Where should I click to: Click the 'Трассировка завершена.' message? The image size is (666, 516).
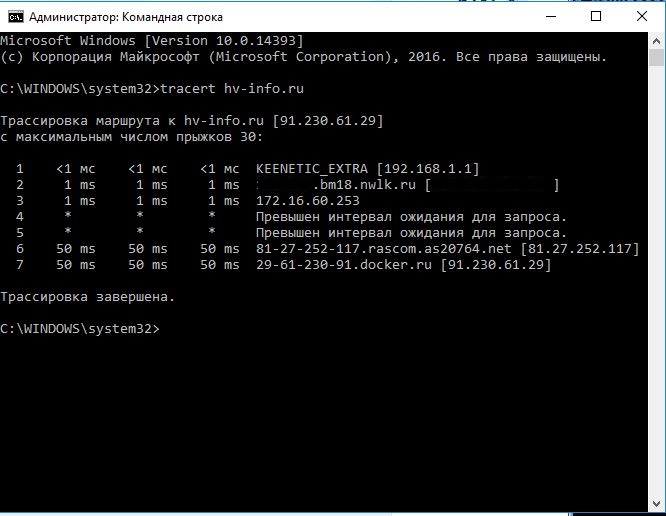pyautogui.click(x=87, y=296)
